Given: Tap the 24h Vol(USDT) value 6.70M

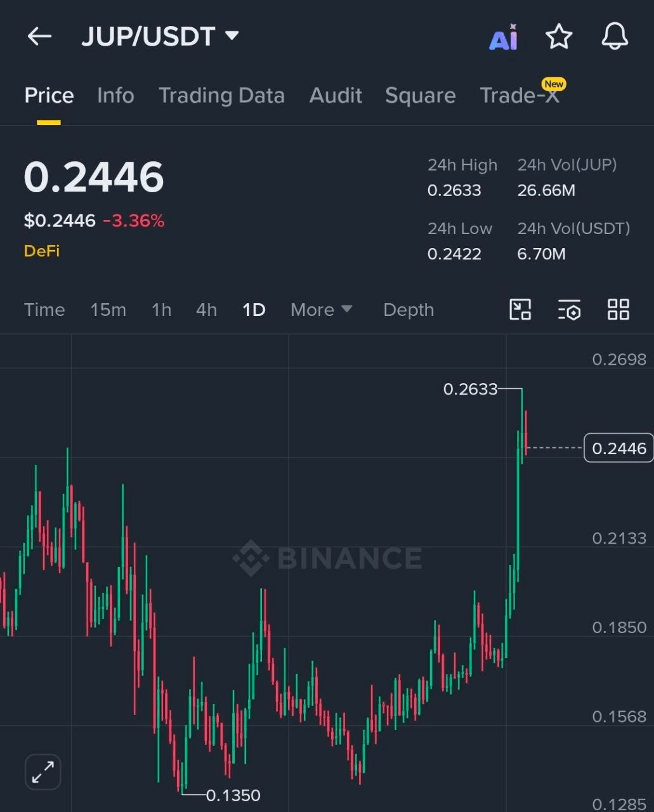Looking at the screenshot, I should click(x=541, y=254).
